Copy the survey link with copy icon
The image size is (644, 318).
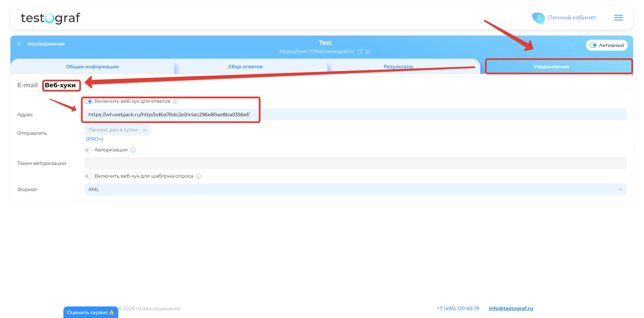pos(360,52)
